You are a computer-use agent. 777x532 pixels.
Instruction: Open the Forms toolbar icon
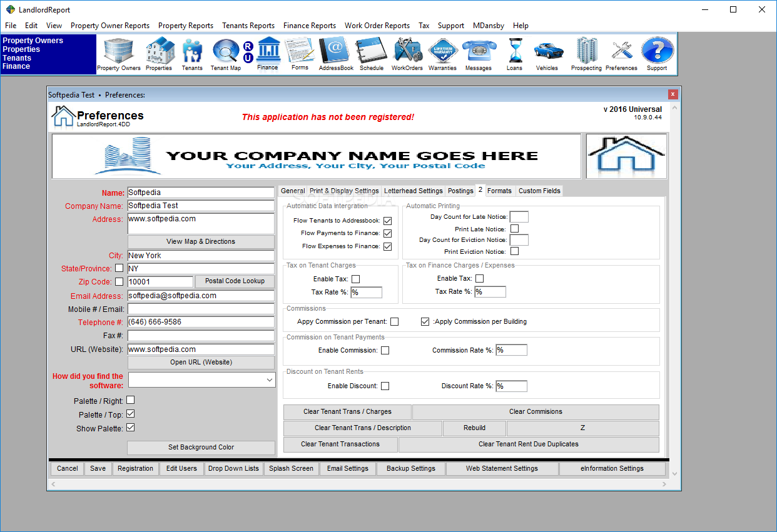click(x=300, y=53)
